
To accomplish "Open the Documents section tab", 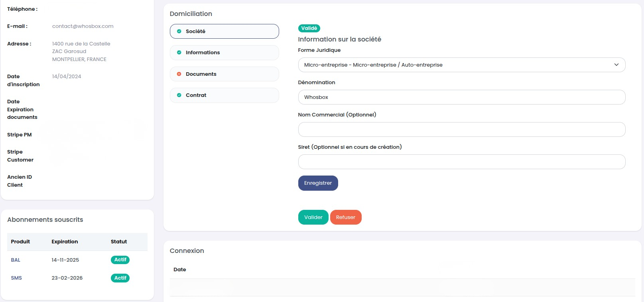I will click(224, 74).
